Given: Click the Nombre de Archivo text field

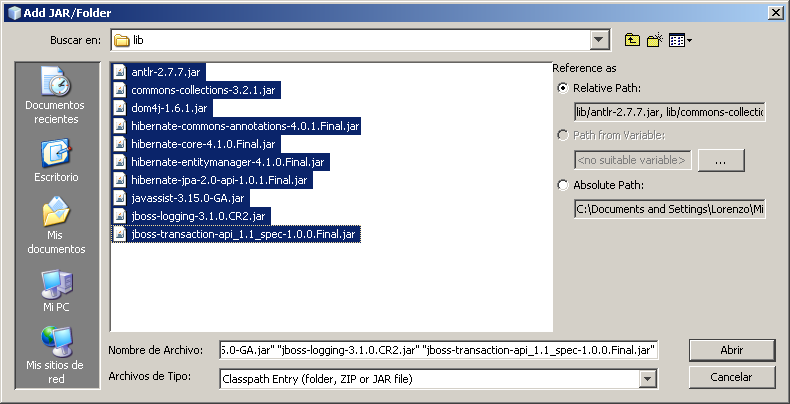Looking at the screenshot, I should pos(438,350).
